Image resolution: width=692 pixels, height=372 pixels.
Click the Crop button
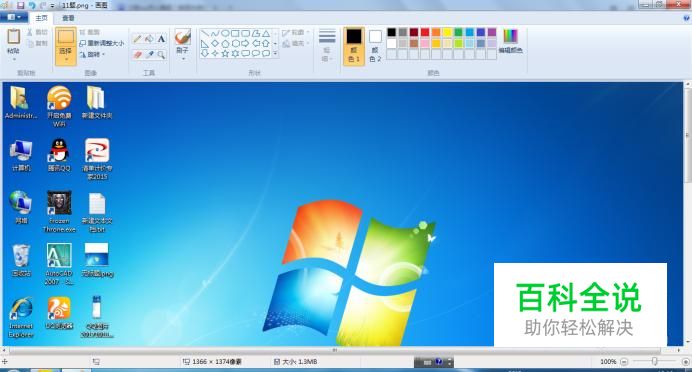pyautogui.click(x=90, y=32)
